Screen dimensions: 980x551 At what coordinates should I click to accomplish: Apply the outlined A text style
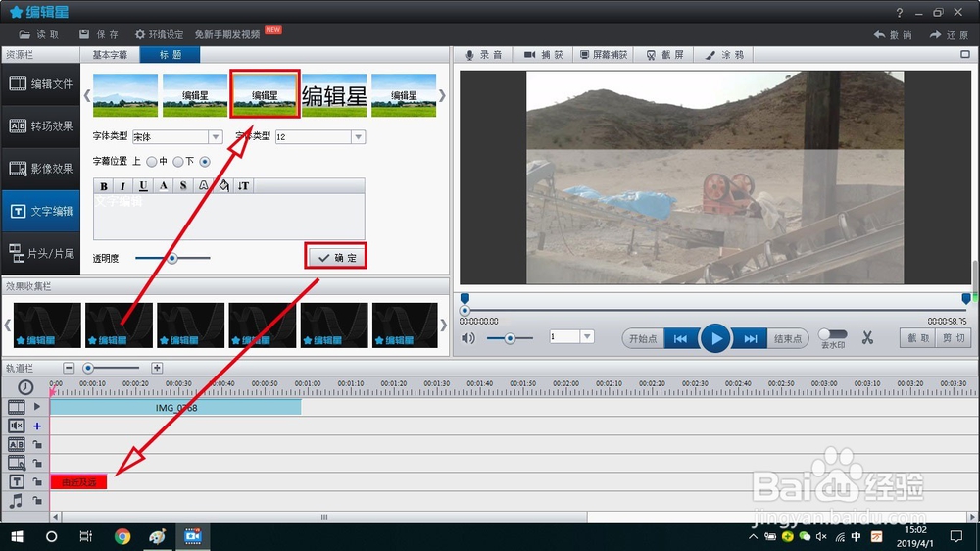click(x=203, y=185)
